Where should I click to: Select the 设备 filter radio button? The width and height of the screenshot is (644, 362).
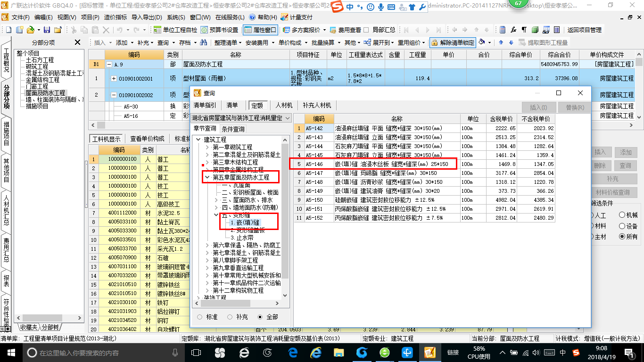click(x=622, y=226)
